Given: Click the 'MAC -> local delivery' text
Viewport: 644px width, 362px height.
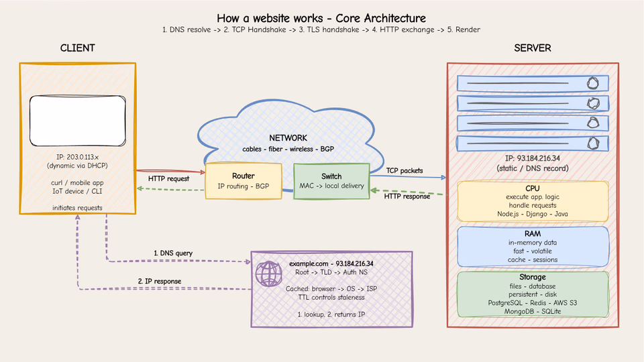Looking at the screenshot, I should coord(331,186).
